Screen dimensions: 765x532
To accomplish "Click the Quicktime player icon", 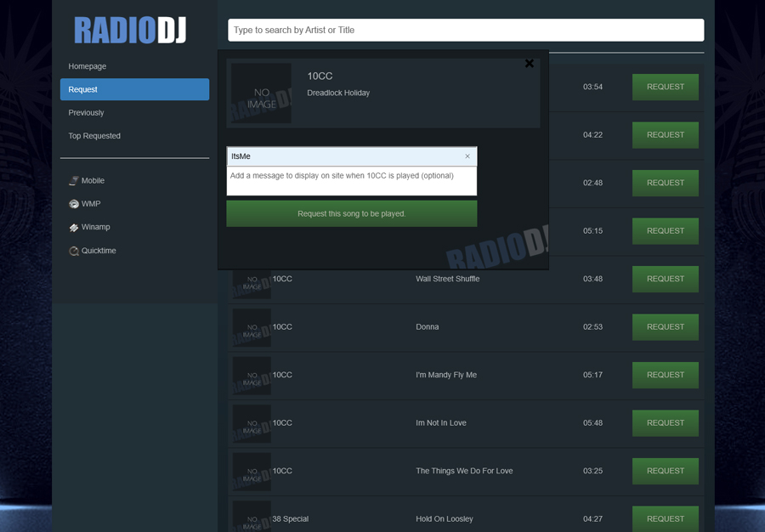I will [74, 251].
